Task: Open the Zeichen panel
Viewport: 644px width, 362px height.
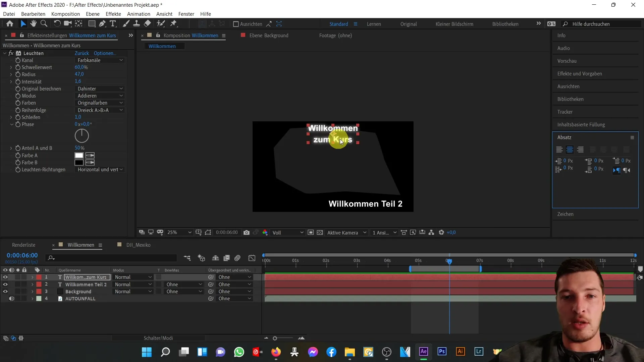Action: [565, 214]
